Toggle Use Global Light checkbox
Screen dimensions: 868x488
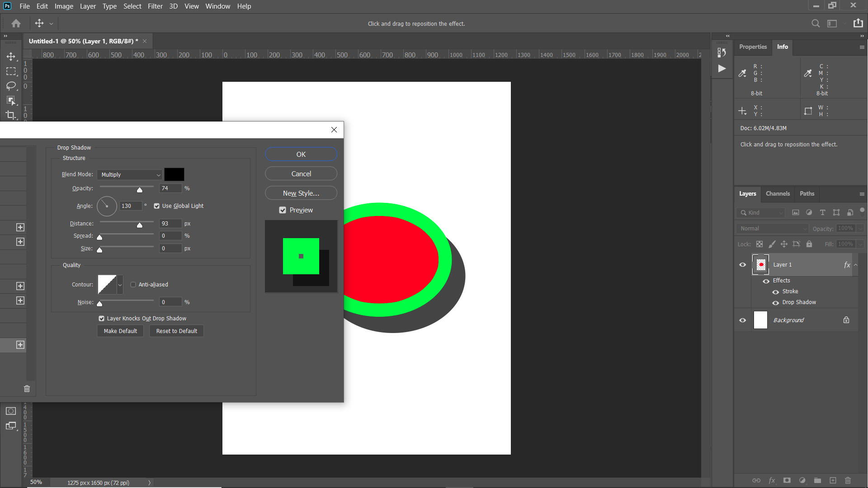pos(157,206)
